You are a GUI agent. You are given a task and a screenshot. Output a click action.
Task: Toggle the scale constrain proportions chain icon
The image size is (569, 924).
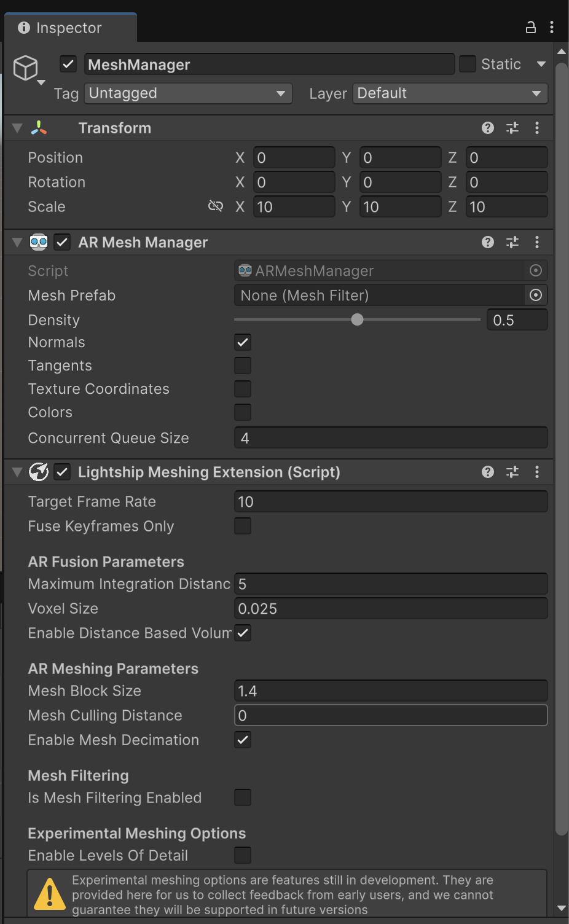click(x=216, y=206)
